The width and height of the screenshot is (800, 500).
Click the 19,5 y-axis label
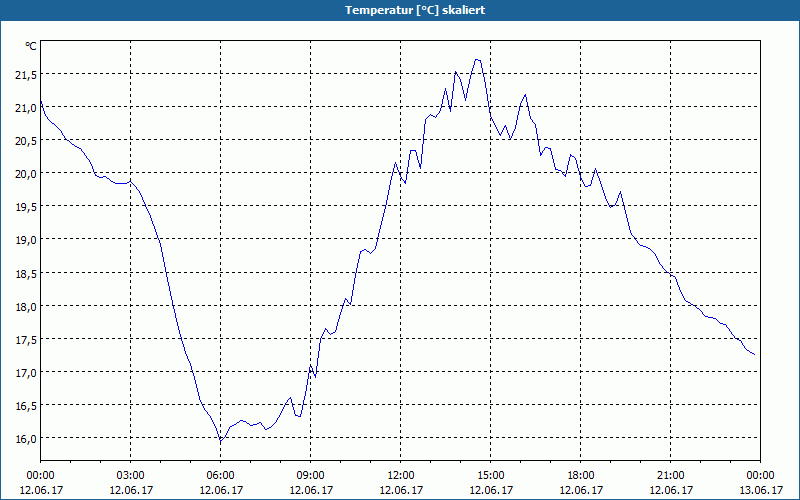(26, 208)
